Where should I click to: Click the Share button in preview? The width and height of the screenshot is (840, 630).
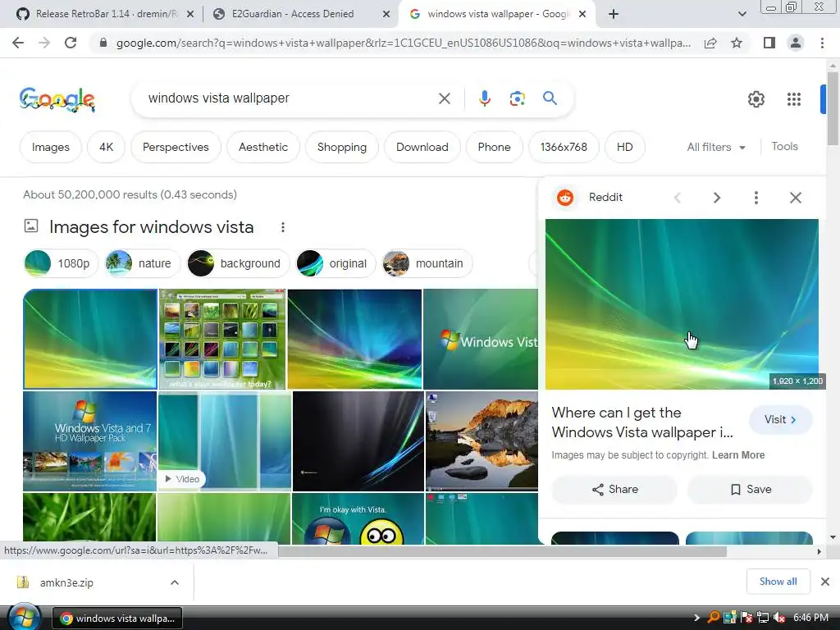tap(614, 489)
